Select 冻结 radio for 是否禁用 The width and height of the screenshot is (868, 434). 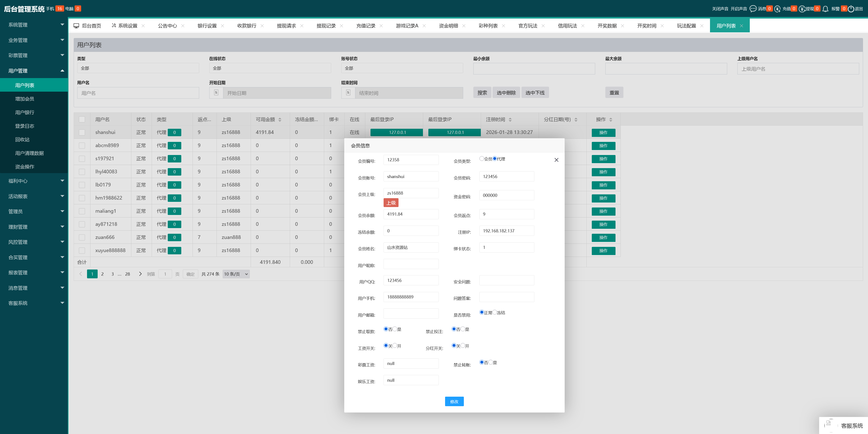click(495, 312)
